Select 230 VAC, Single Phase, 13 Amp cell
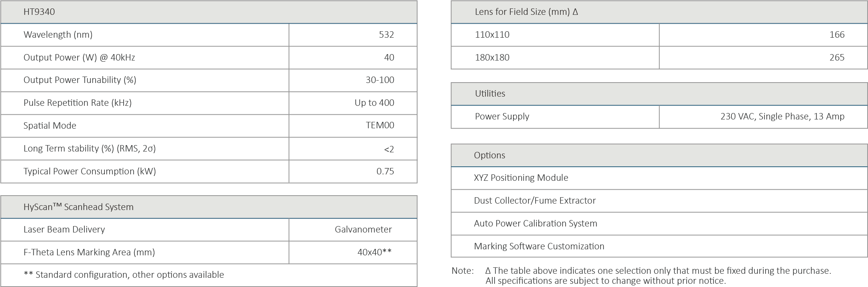This screenshot has width=868, height=287. [782, 116]
